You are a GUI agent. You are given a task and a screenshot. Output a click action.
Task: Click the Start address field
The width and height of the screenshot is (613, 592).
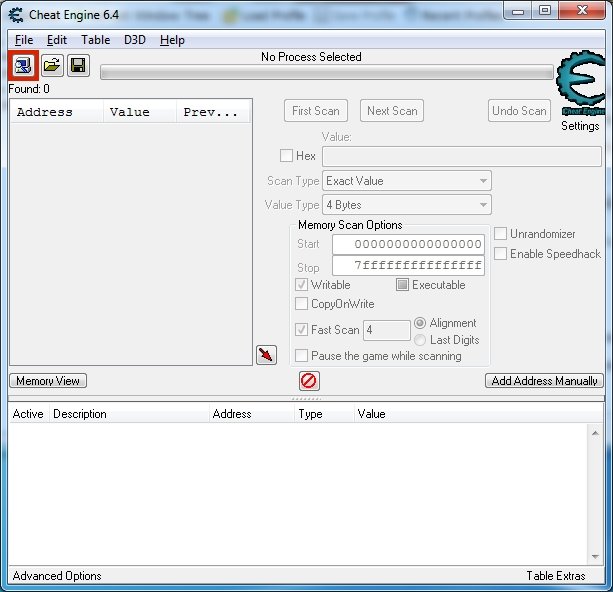[x=409, y=244]
